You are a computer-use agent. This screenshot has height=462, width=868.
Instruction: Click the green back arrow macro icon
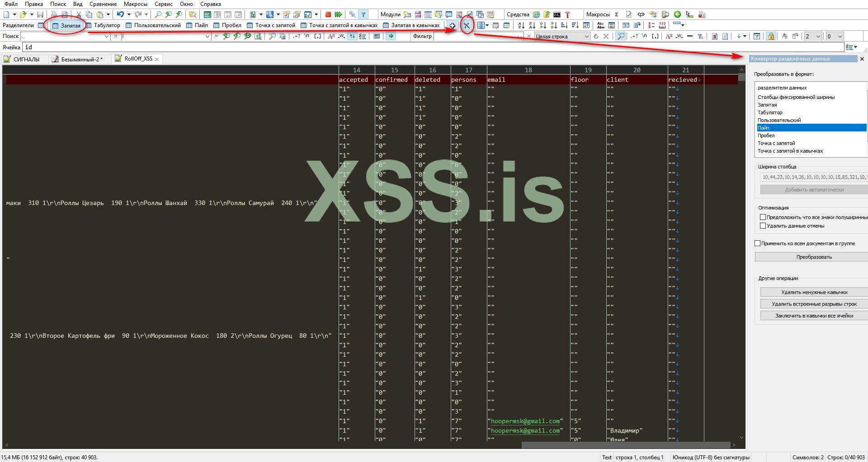point(677,14)
